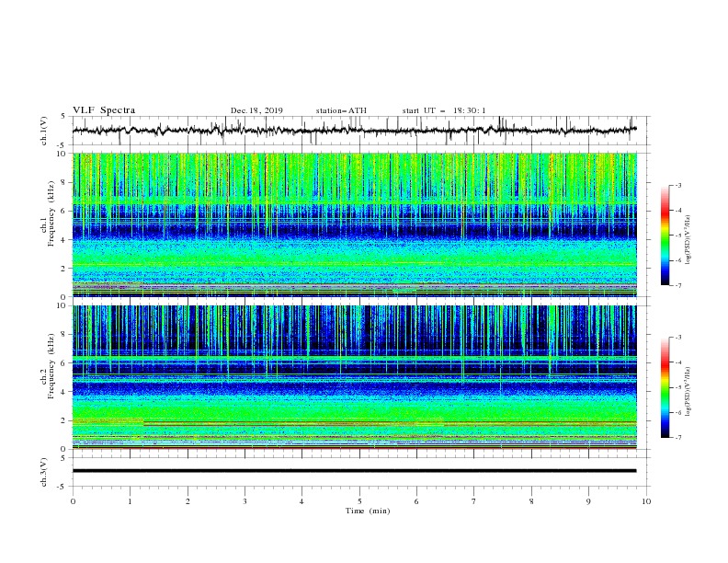Click the ch.2 spectrogram panel
The height and width of the screenshot is (563, 728).
(354, 377)
